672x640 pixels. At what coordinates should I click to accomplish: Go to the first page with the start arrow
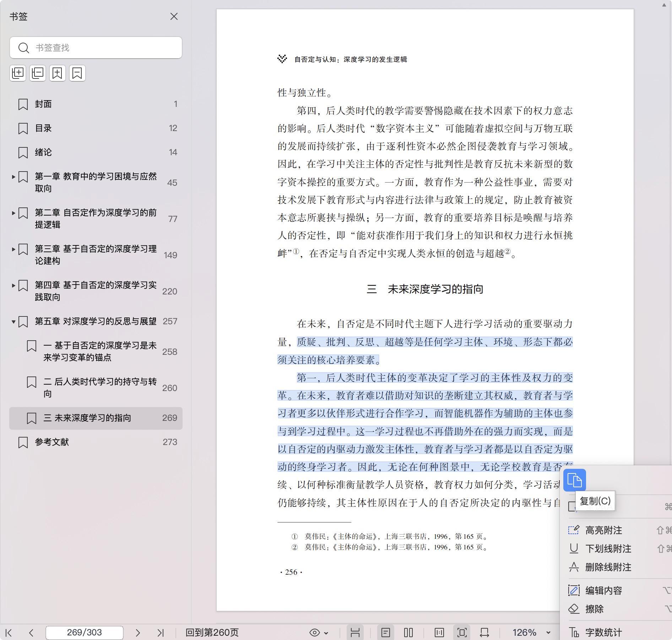pyautogui.click(x=9, y=633)
